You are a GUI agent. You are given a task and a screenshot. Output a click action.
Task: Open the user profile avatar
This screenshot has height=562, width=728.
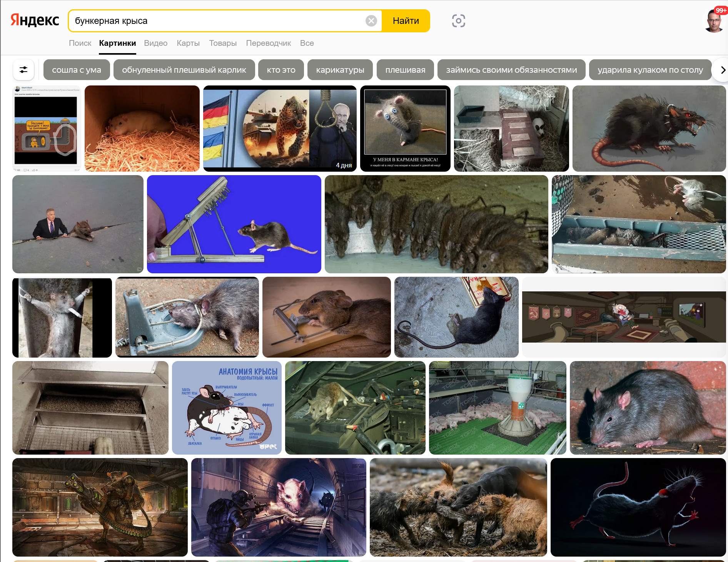point(714,21)
